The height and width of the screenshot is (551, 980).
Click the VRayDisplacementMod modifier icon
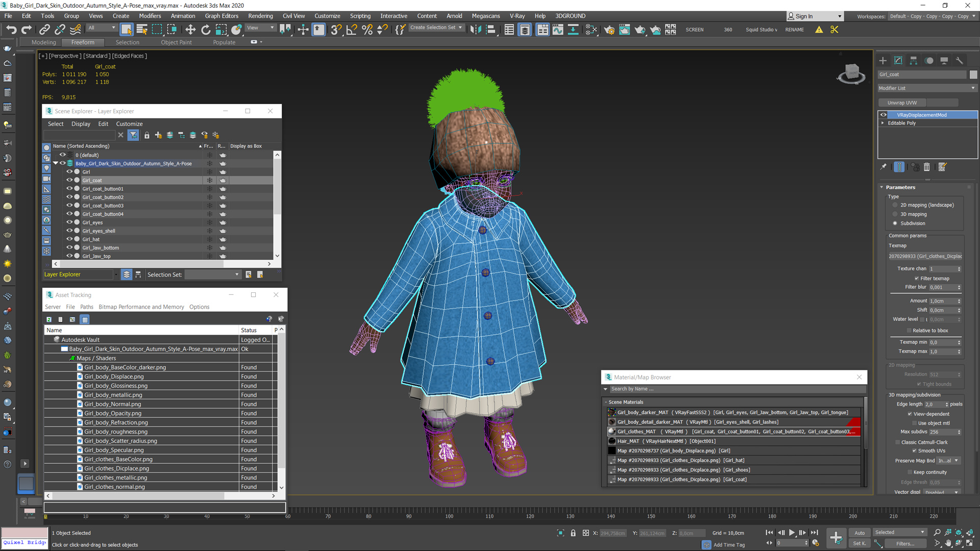(883, 114)
